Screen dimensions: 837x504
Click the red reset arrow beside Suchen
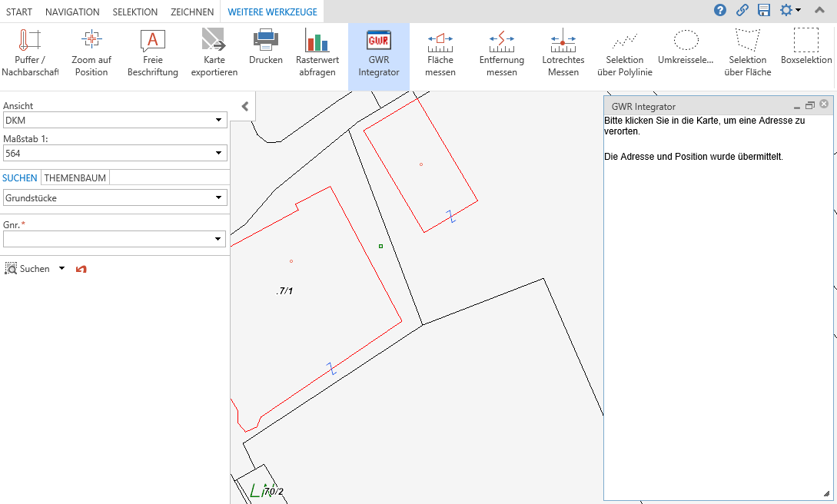(81, 269)
